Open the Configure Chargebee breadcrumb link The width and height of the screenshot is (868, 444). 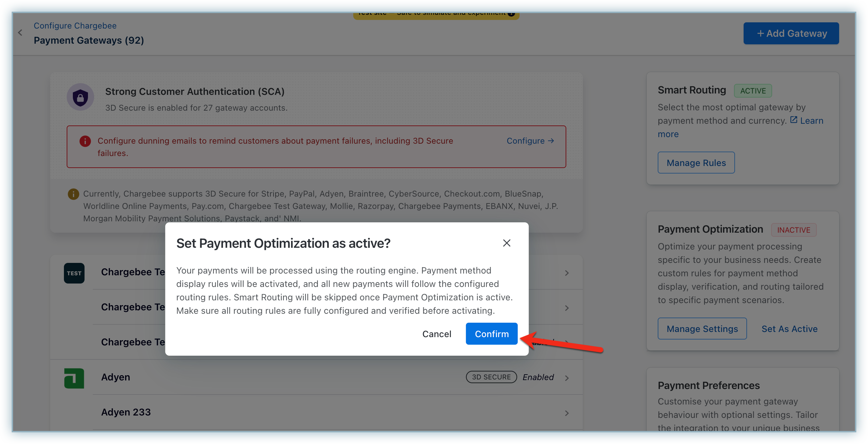coord(75,26)
